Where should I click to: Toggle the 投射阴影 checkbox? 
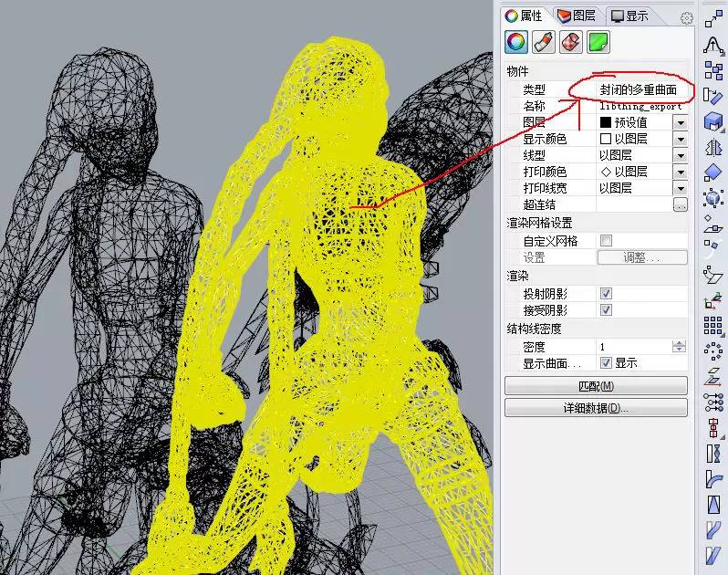point(606,294)
